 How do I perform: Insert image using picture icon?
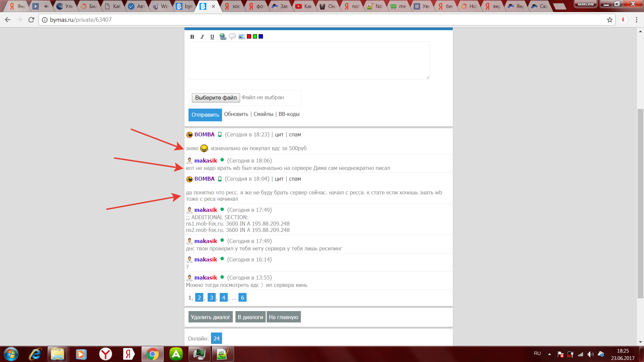click(x=241, y=37)
